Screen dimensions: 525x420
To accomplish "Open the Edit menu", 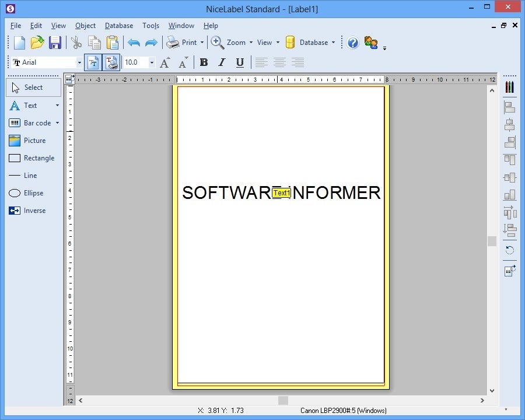I will 36,26.
